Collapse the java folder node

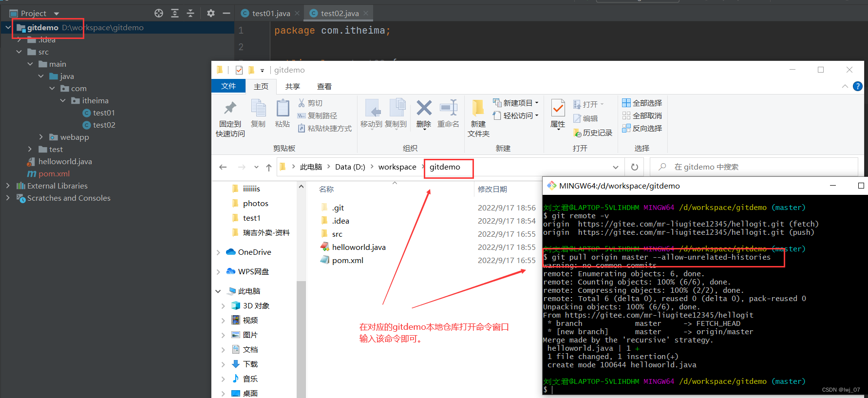pyautogui.click(x=41, y=76)
